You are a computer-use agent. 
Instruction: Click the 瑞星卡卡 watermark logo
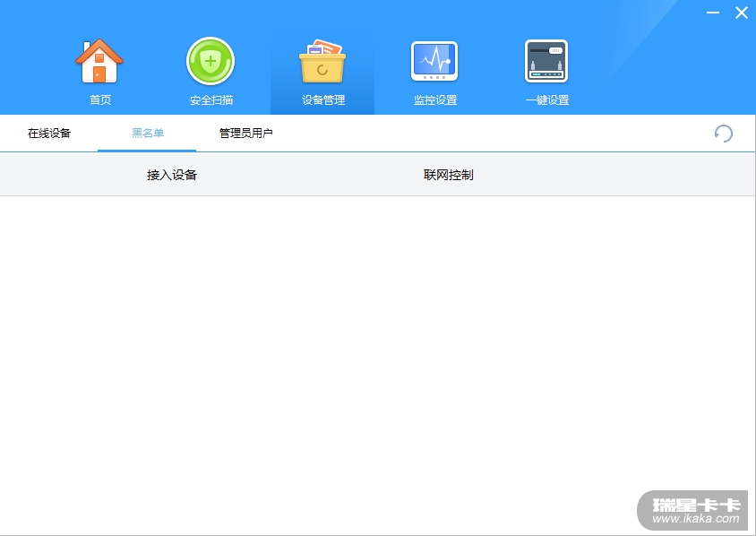696,505
